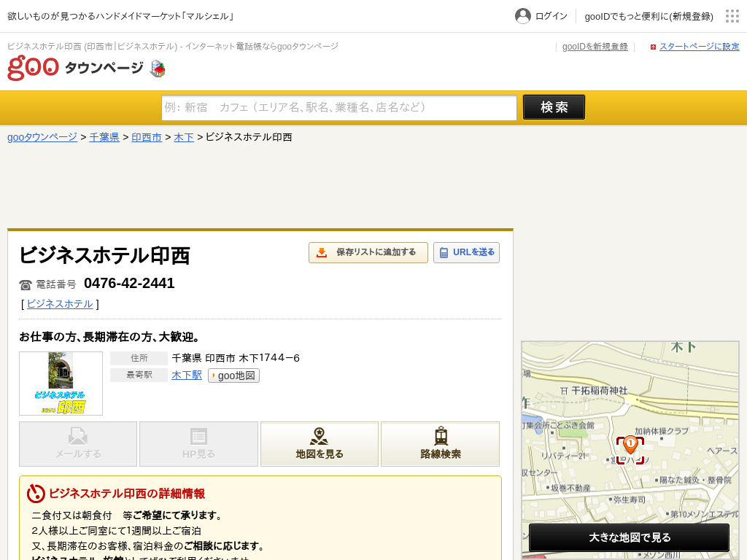Click the town page building icon
The width and height of the screenshot is (747, 560).
click(x=158, y=69)
